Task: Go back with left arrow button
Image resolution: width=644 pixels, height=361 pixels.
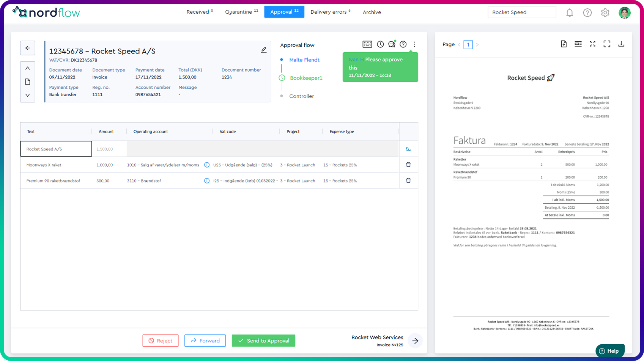Action: click(28, 48)
